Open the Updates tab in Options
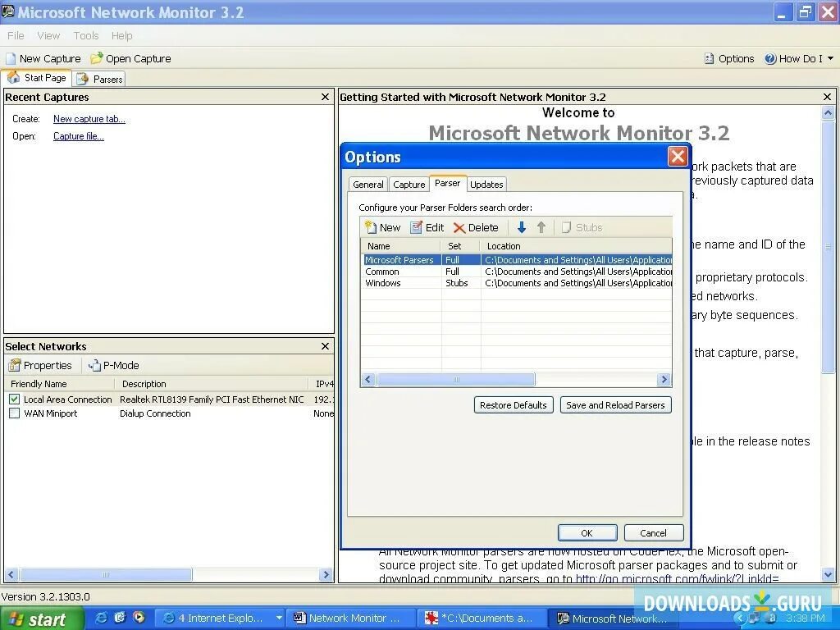This screenshot has height=630, width=840. [486, 185]
